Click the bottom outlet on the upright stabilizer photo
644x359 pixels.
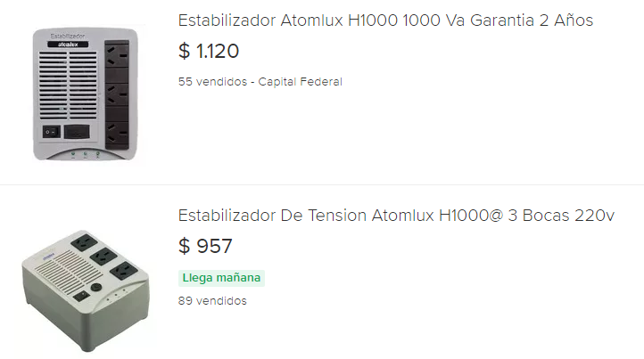coord(117,135)
